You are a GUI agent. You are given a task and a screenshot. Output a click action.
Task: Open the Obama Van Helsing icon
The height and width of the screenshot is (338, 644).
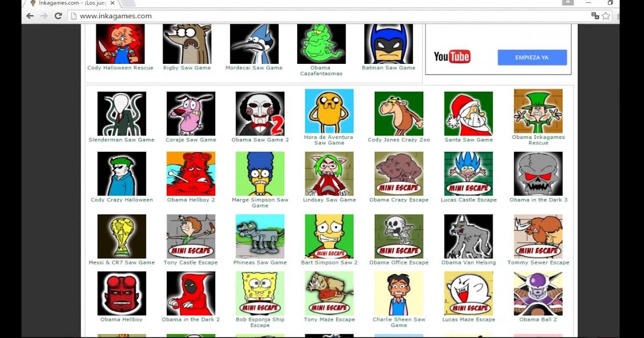pyautogui.click(x=469, y=236)
